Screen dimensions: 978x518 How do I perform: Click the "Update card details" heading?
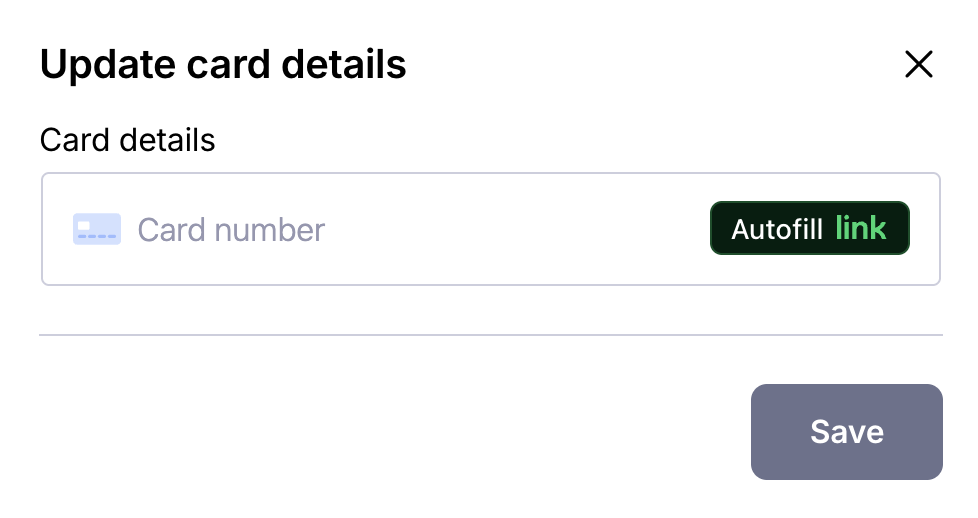[x=223, y=65]
